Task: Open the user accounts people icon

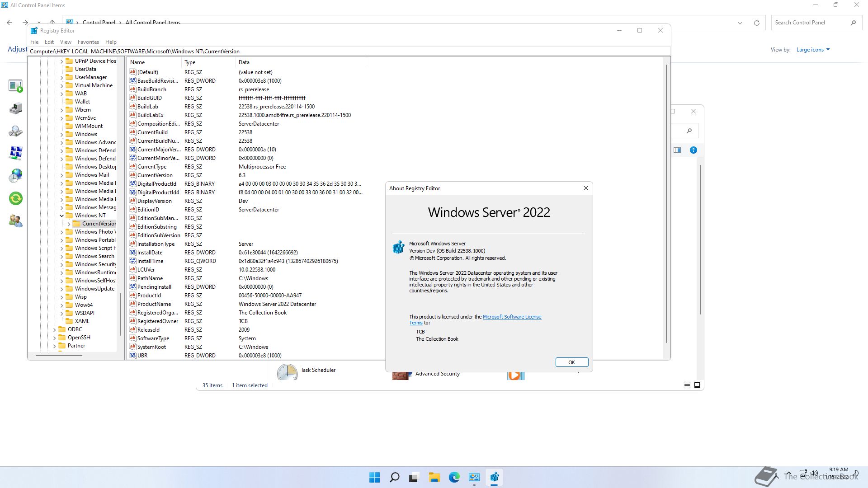Action: click(x=16, y=221)
